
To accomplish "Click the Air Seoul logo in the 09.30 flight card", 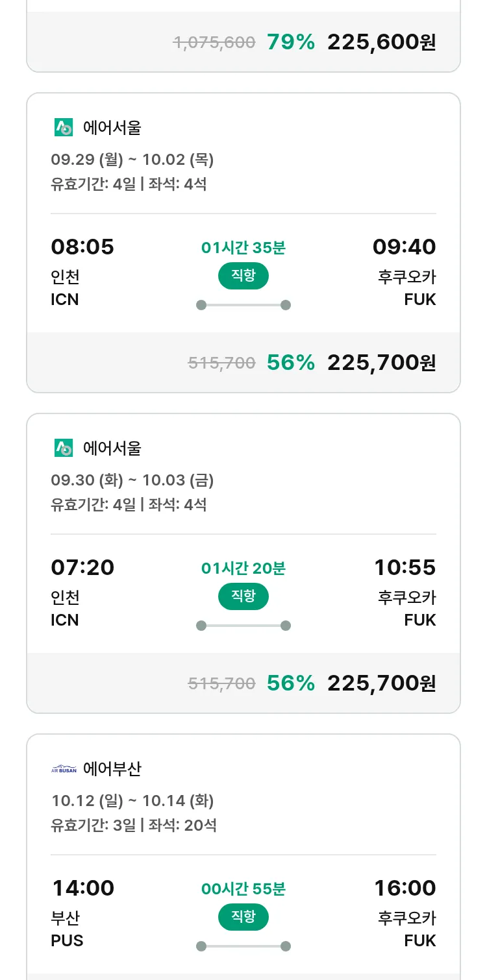I will click(x=64, y=448).
